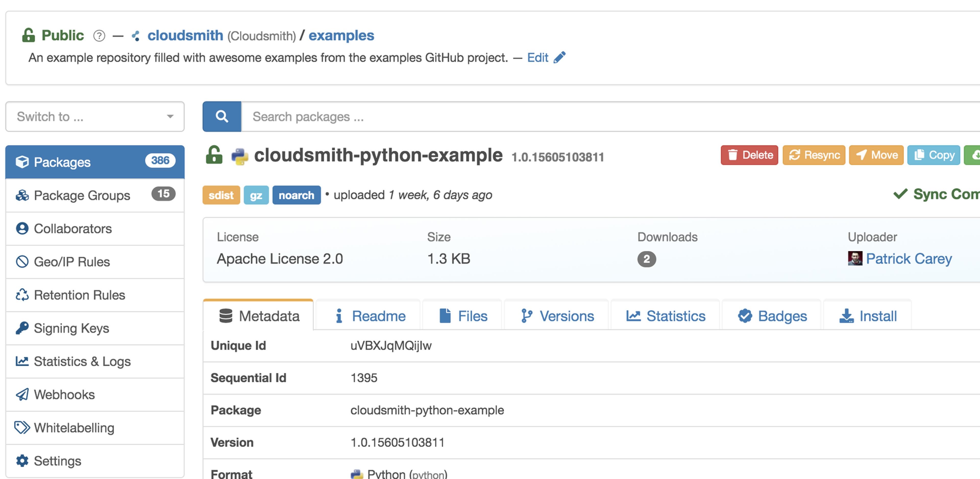Click the sdist tag badge

(x=221, y=195)
